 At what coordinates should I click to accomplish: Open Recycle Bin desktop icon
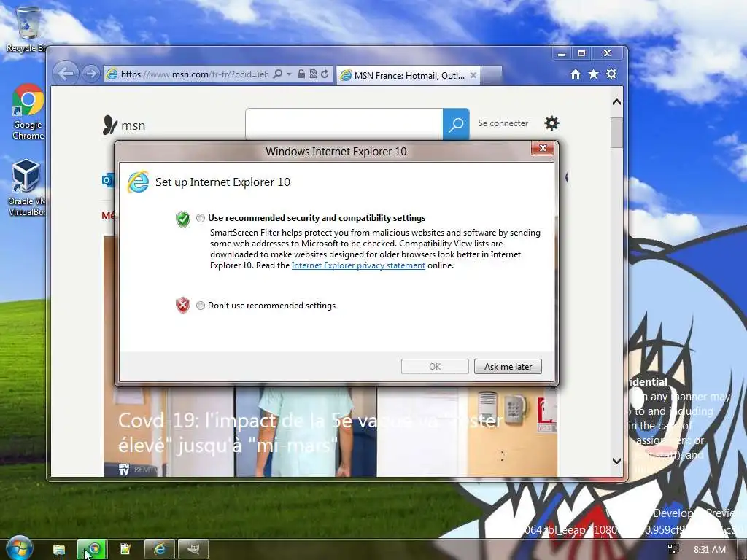(x=27, y=30)
